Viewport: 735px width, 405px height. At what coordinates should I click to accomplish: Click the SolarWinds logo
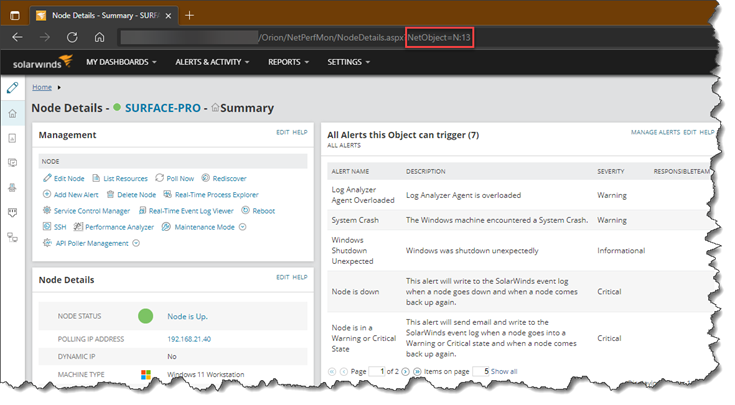(43, 62)
